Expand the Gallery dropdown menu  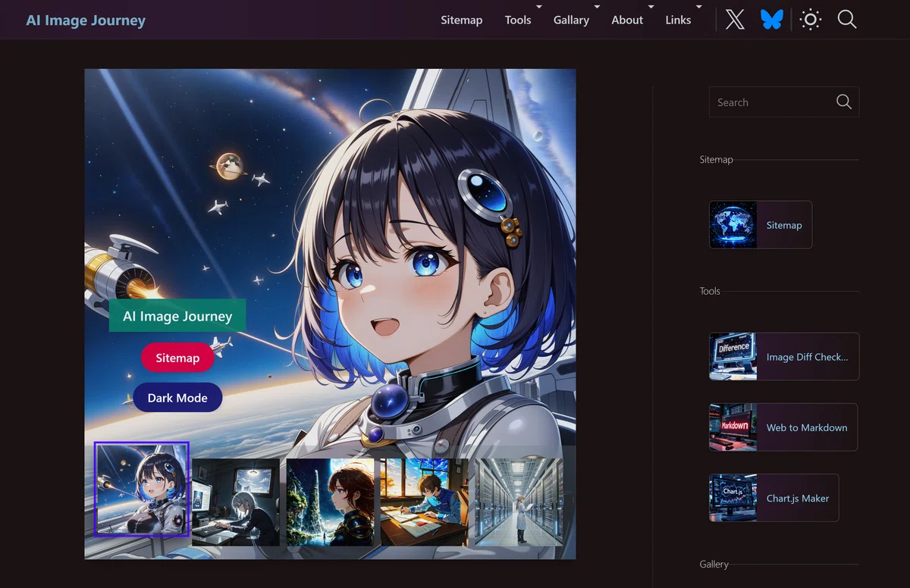point(571,20)
